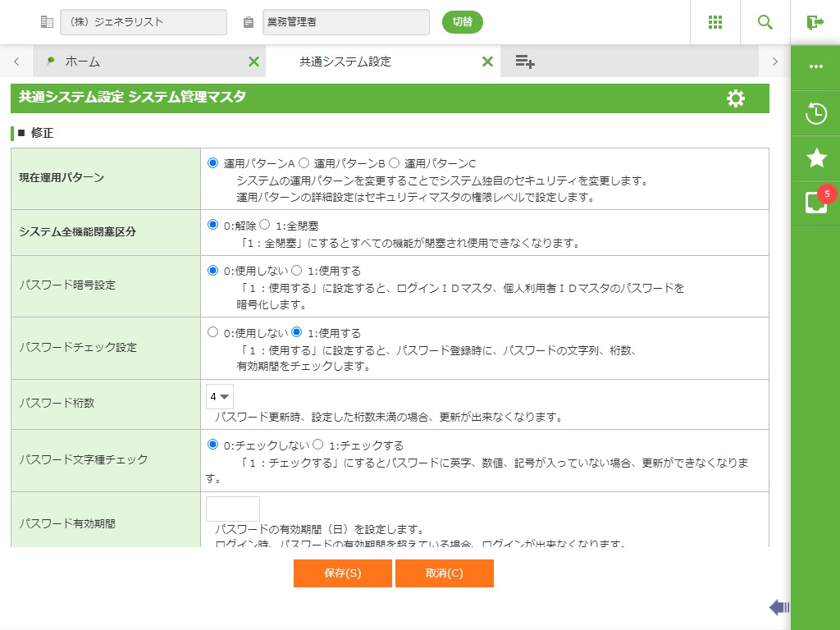Screen dimensions: 840x630
Task: Select 運用パターンB radio button
Action: click(304, 163)
